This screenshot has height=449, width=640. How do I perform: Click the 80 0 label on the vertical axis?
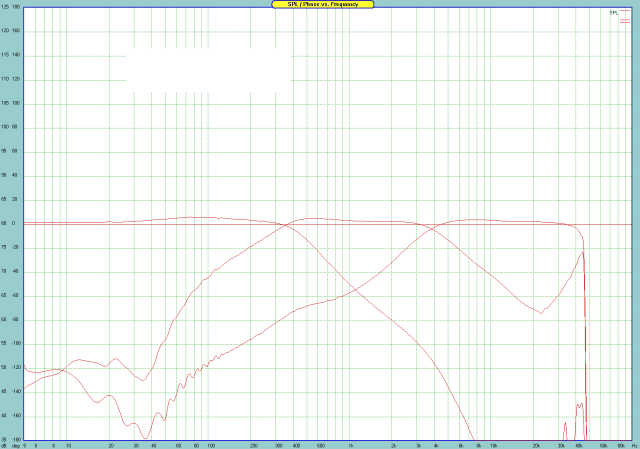[x=8, y=223]
